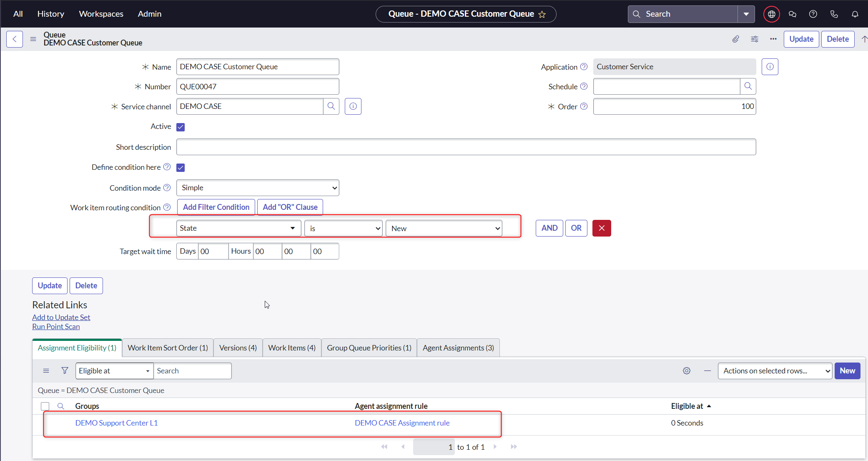Toggle the Active checkbox
The height and width of the screenshot is (461, 868).
(x=181, y=127)
